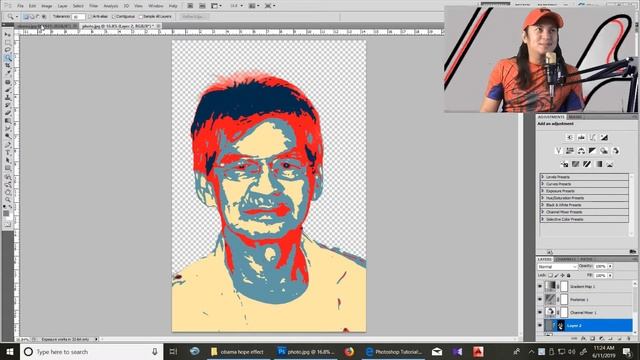Click the new adjustment layer icon in Layers

click(x=601, y=338)
